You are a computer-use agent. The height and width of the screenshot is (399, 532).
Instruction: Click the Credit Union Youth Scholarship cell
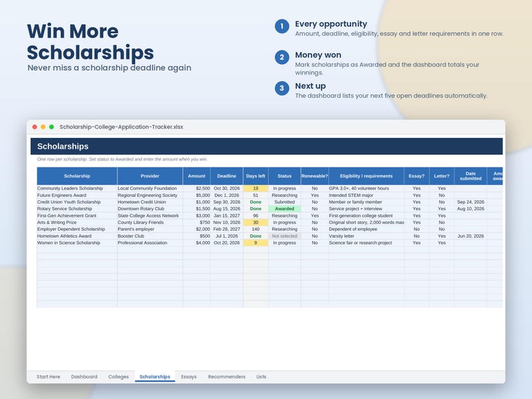tap(77, 202)
